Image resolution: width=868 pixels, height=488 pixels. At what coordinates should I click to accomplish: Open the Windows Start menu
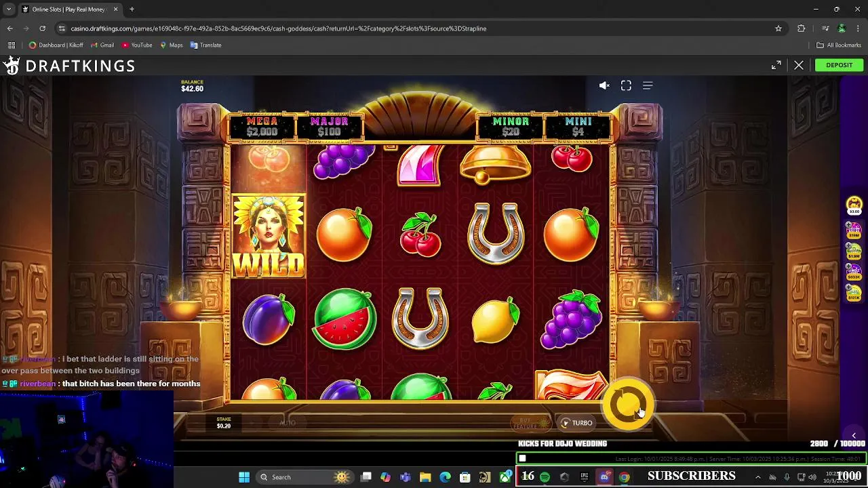(x=244, y=477)
